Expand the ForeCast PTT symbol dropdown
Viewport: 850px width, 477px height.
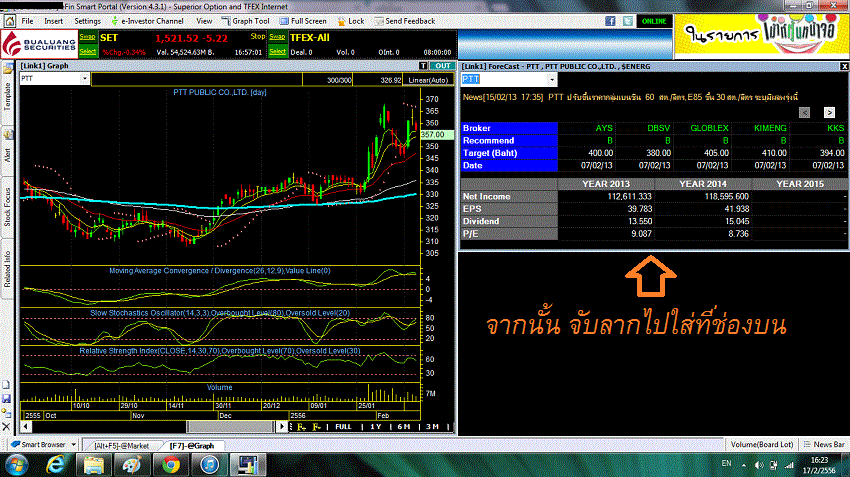tap(551, 80)
